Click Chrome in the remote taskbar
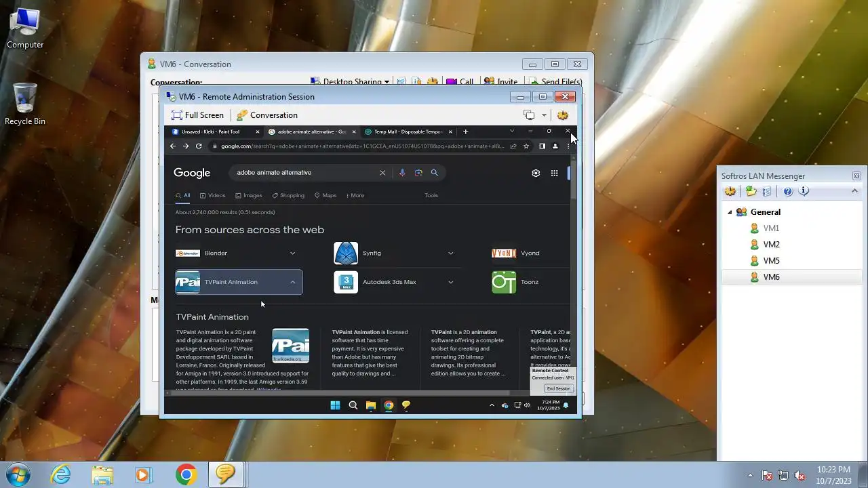This screenshot has width=868, height=488. click(389, 405)
